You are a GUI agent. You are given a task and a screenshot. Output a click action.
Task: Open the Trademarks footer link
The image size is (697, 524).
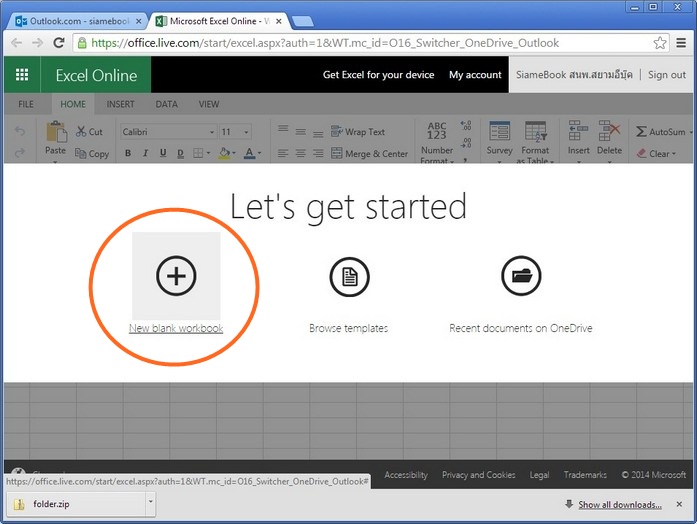click(585, 475)
